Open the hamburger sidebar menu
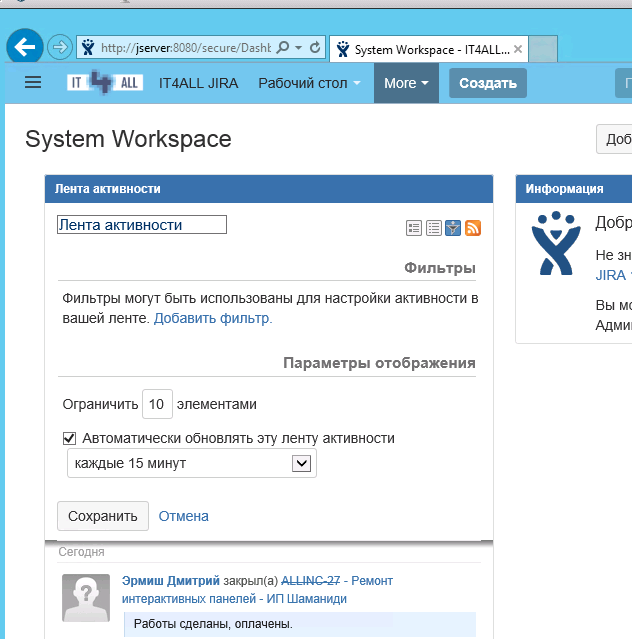The height and width of the screenshot is (639, 632). pyautogui.click(x=33, y=82)
